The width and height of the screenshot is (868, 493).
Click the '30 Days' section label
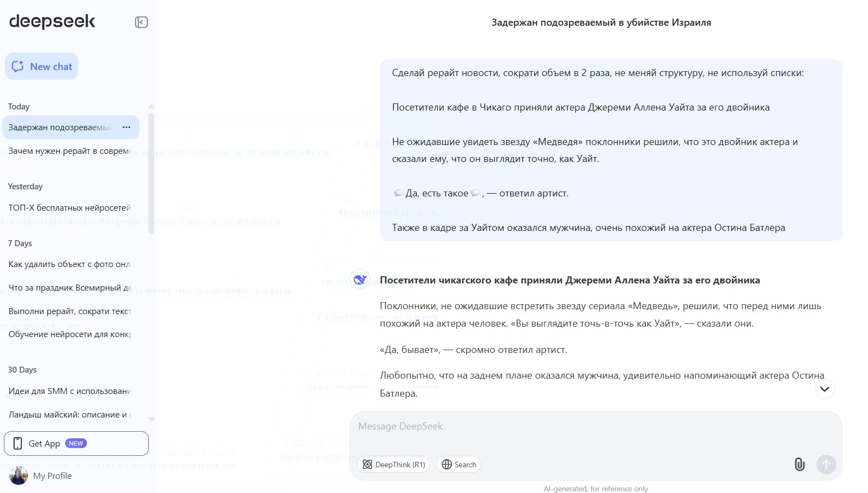(22, 370)
